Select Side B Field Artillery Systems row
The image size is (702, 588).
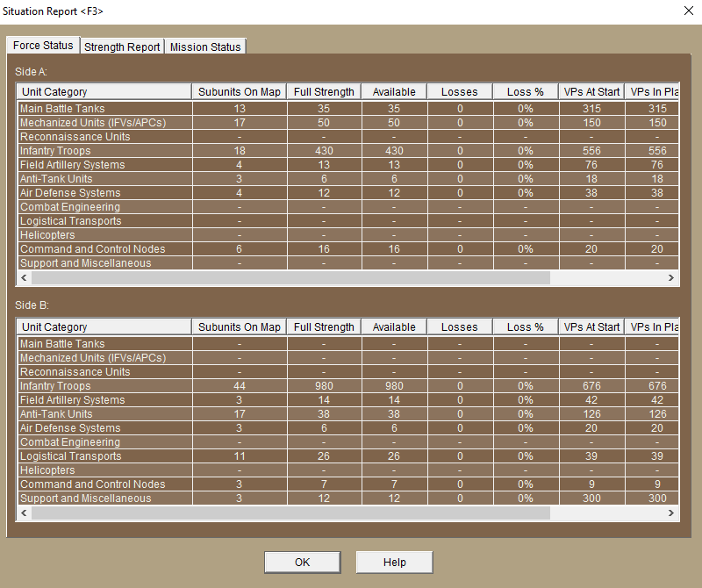347,400
